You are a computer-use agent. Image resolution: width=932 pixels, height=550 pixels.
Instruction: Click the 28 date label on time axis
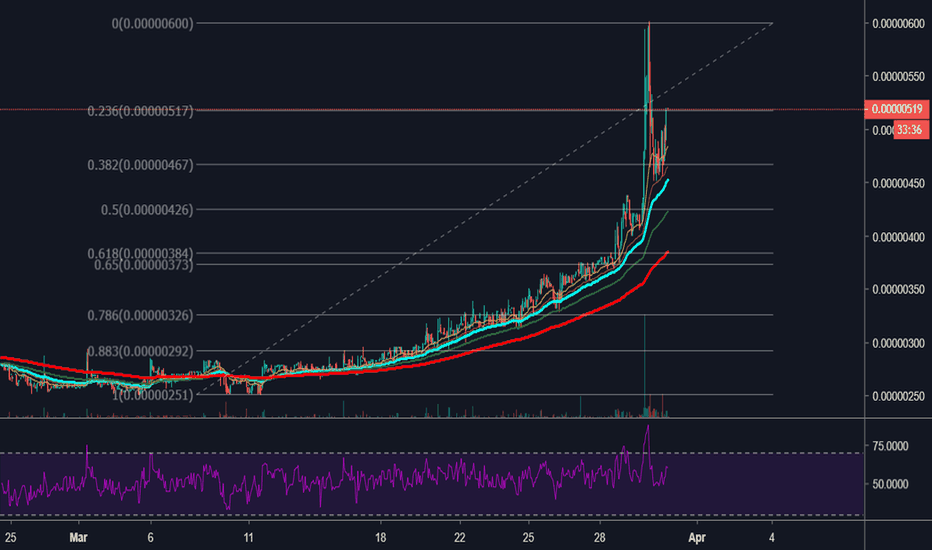[x=600, y=538]
